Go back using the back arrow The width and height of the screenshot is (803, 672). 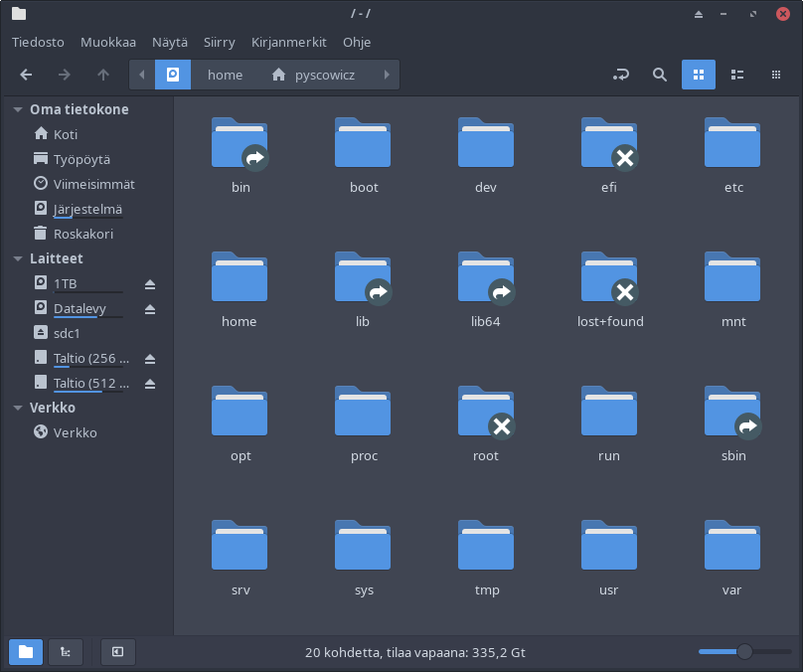pos(27,75)
